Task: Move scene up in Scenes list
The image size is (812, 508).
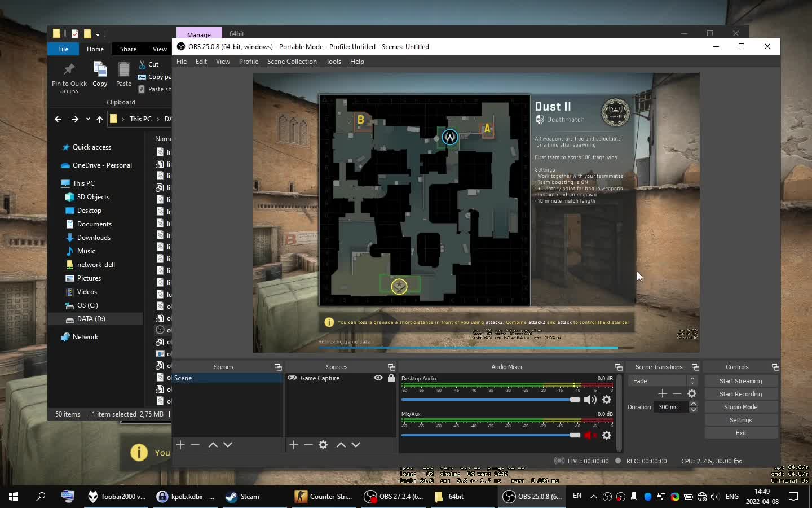Action: 213,445
